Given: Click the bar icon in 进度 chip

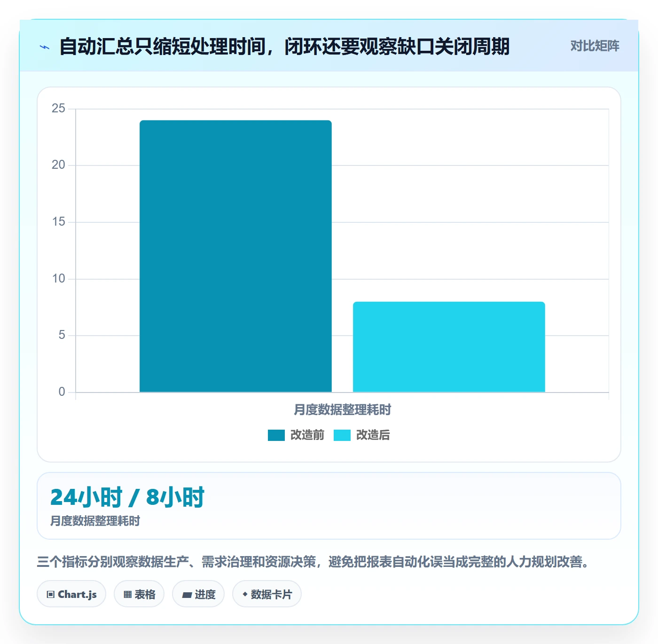Looking at the screenshot, I should pyautogui.click(x=187, y=595).
